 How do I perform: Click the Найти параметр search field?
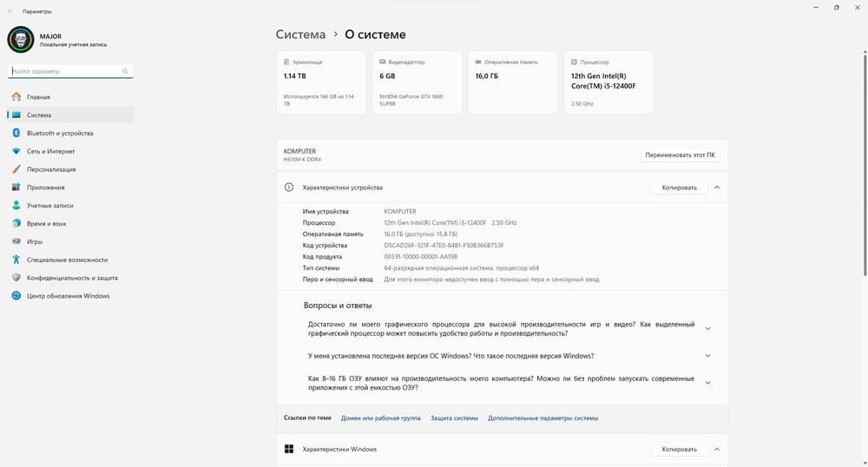click(x=65, y=71)
